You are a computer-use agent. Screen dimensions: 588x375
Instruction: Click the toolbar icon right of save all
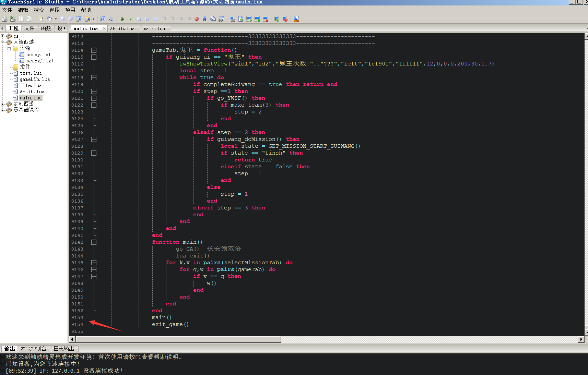tap(79, 19)
